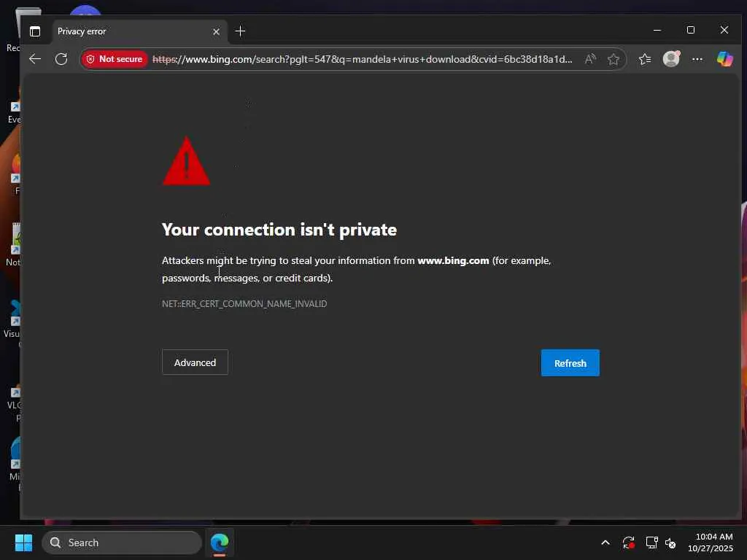
Task: Open the Windows Start menu
Action: tap(23, 542)
